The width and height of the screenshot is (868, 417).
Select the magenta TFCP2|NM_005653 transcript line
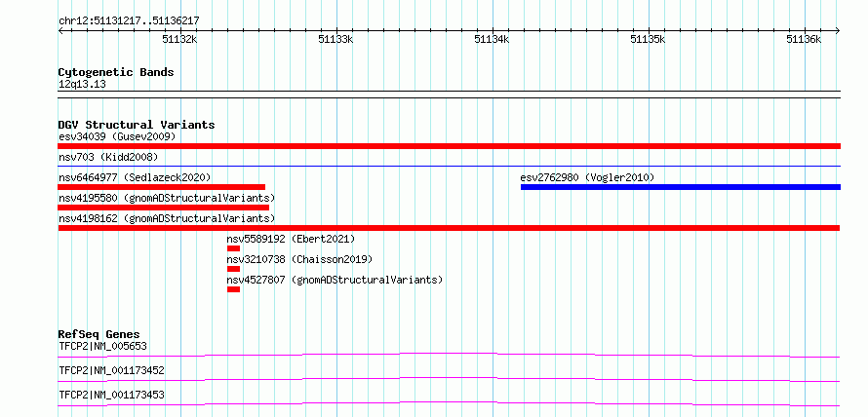tap(449, 355)
